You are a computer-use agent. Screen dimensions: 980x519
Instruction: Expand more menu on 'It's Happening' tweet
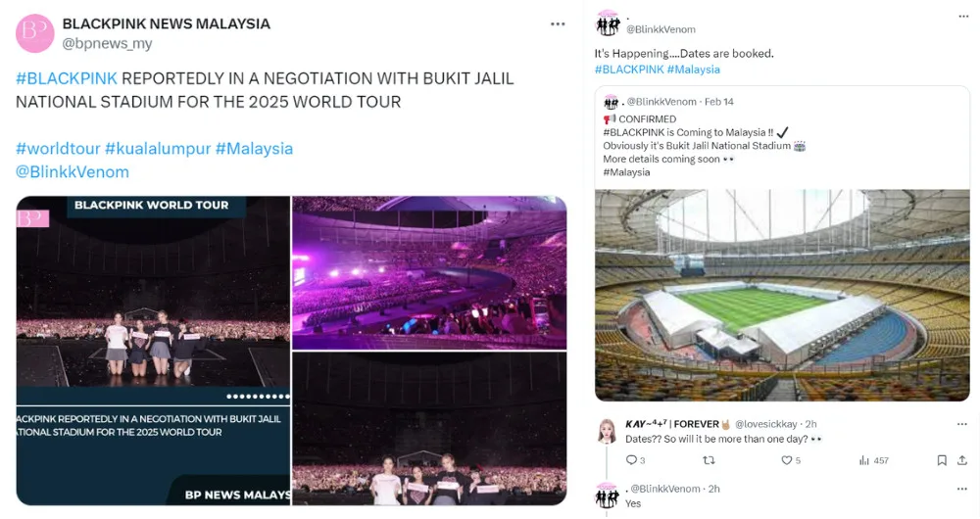pos(962,16)
